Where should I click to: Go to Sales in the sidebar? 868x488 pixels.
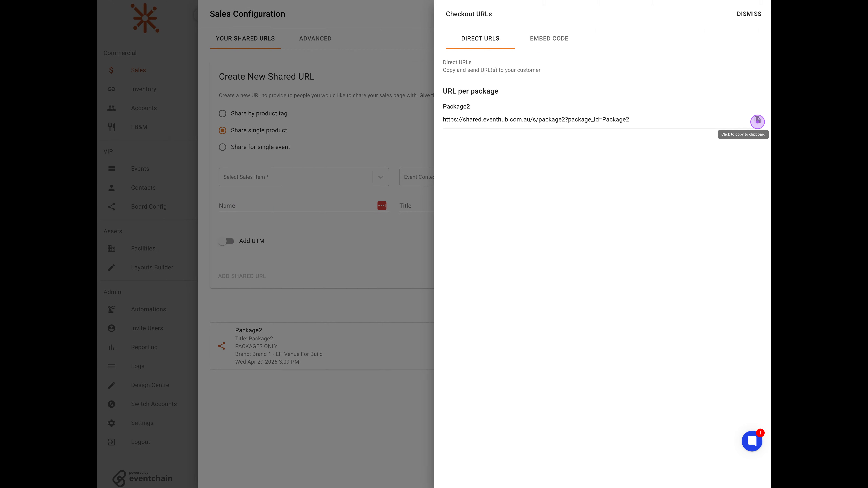(x=139, y=70)
